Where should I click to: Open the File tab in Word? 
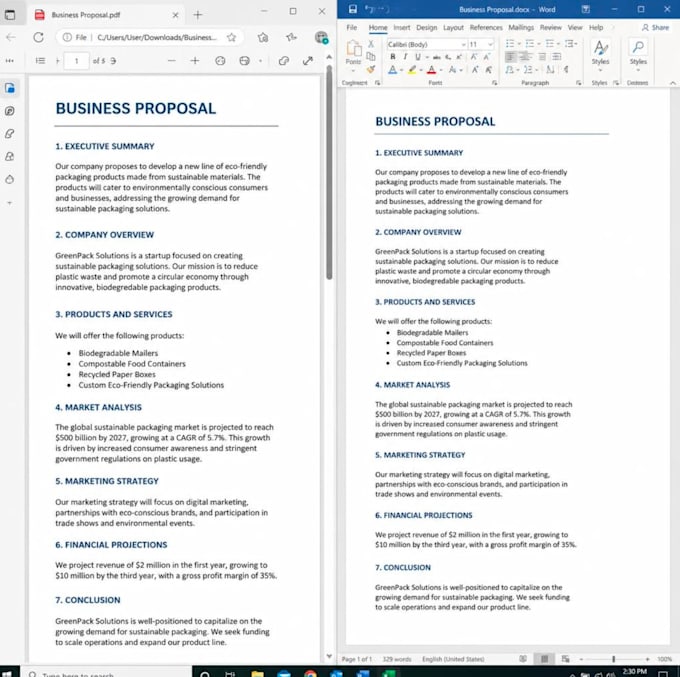[352, 27]
